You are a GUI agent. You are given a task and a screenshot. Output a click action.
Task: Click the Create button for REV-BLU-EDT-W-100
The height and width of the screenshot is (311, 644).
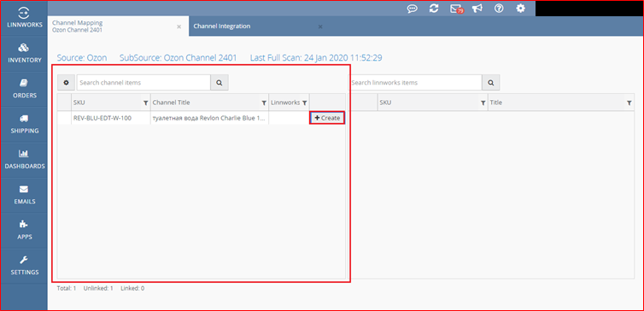click(x=327, y=118)
